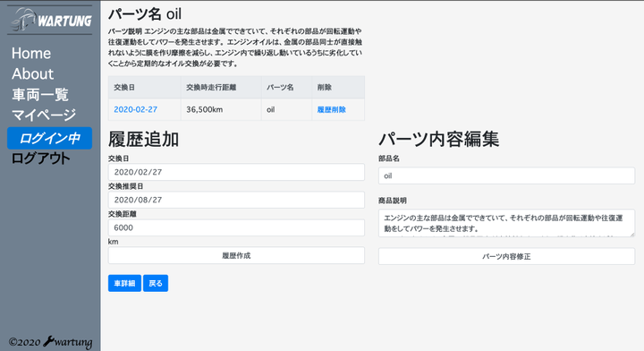Click the パーツ名 oil page heading

coord(145,14)
